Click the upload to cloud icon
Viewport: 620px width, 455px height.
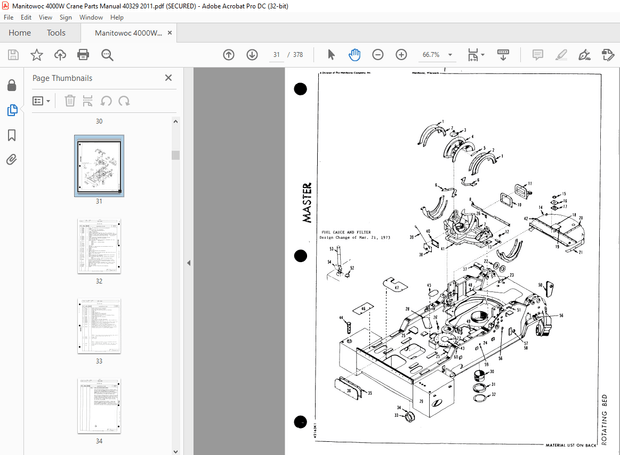(x=60, y=55)
